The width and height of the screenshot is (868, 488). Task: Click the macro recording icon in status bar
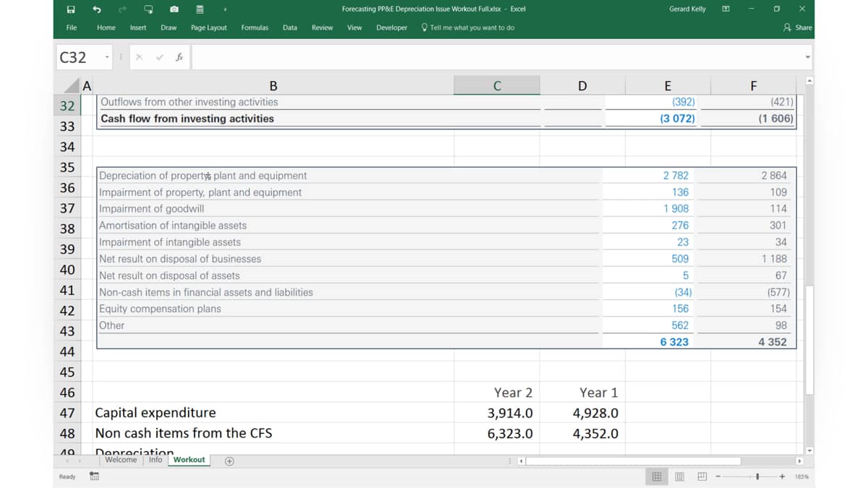(94, 476)
